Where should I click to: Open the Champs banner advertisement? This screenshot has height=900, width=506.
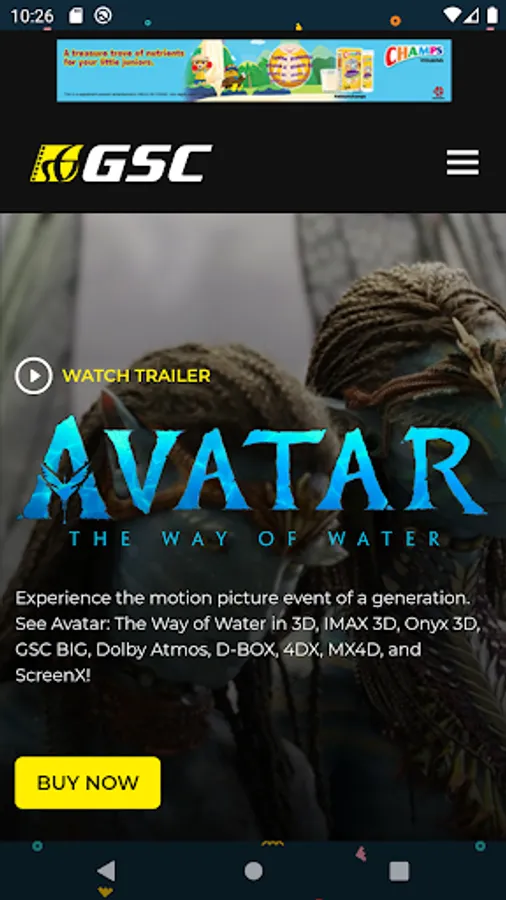(254, 71)
